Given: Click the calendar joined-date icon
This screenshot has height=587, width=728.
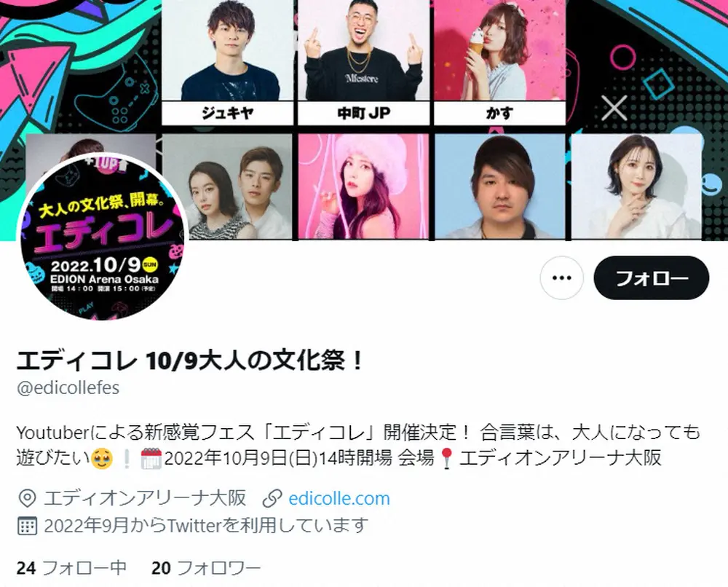Looking at the screenshot, I should click(x=27, y=526).
